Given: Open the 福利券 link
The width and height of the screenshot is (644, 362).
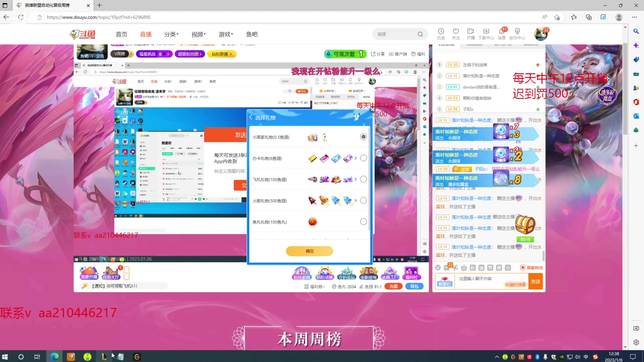Looking at the screenshot, I should pyautogui.click(x=314, y=287).
